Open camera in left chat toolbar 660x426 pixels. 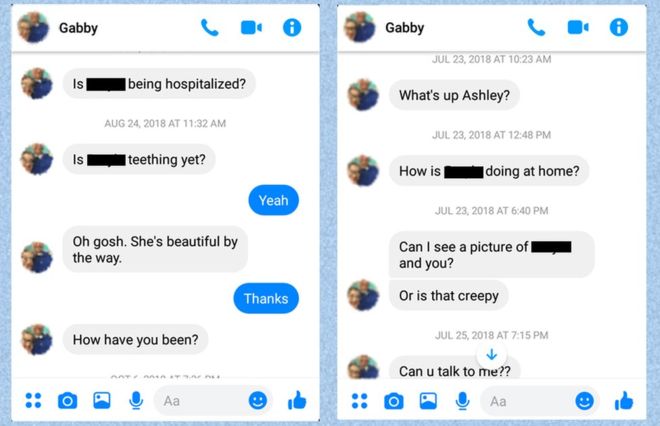pos(67,401)
